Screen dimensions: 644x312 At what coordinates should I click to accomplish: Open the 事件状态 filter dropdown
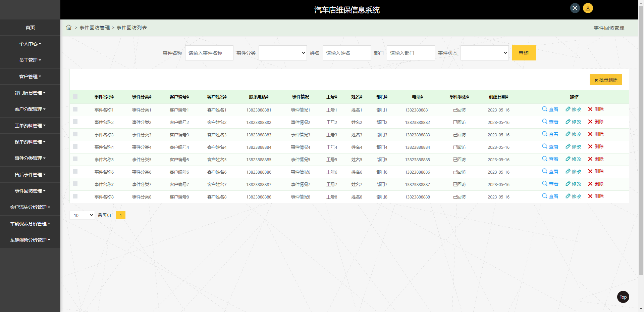[484, 53]
